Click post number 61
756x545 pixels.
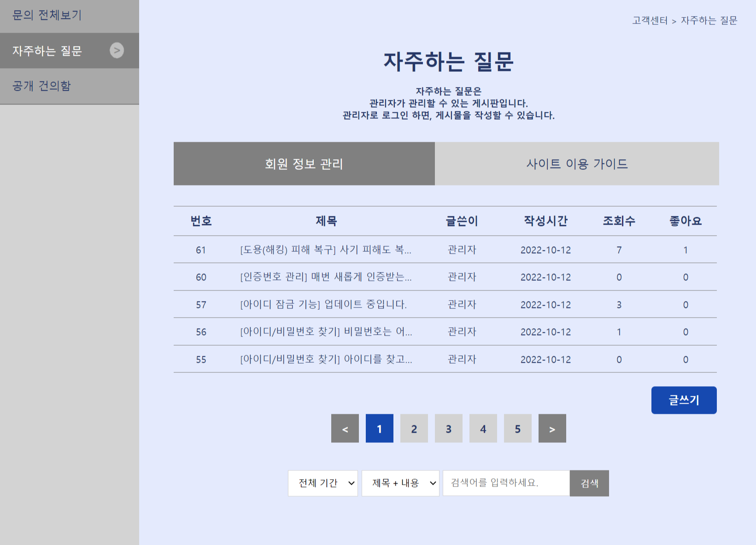pos(201,250)
